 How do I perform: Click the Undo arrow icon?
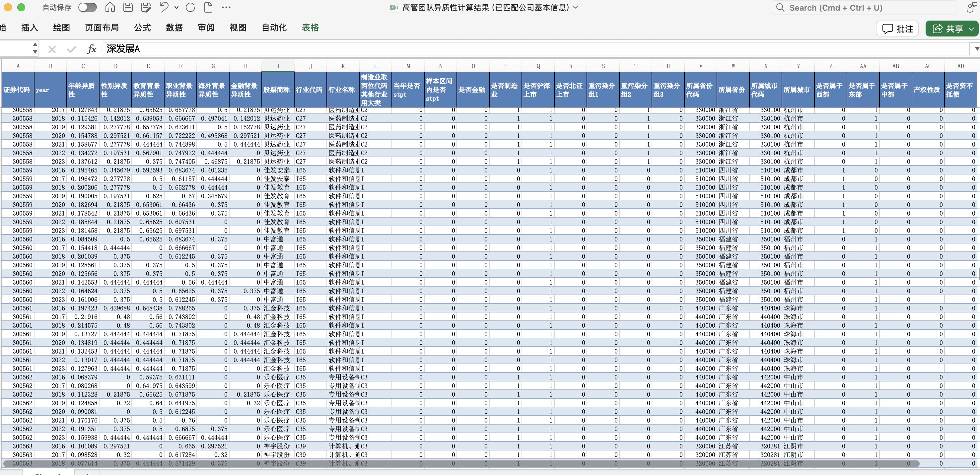click(x=164, y=7)
